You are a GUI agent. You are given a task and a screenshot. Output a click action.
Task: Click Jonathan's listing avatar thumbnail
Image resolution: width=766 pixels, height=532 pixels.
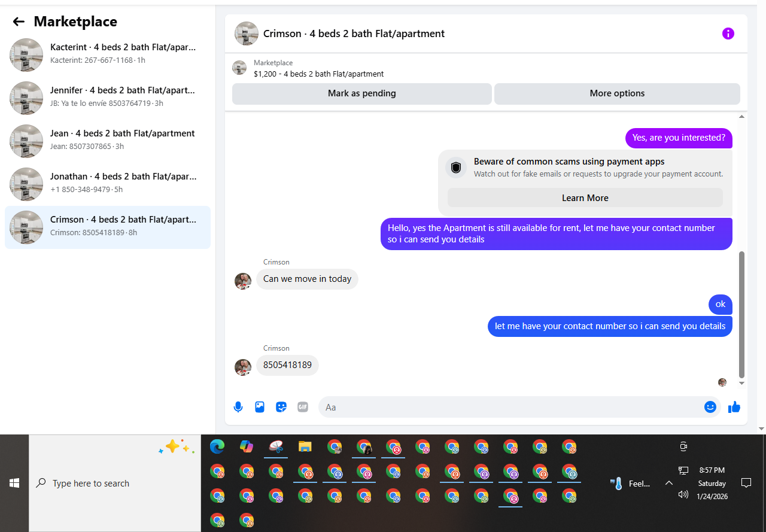tap(26, 184)
